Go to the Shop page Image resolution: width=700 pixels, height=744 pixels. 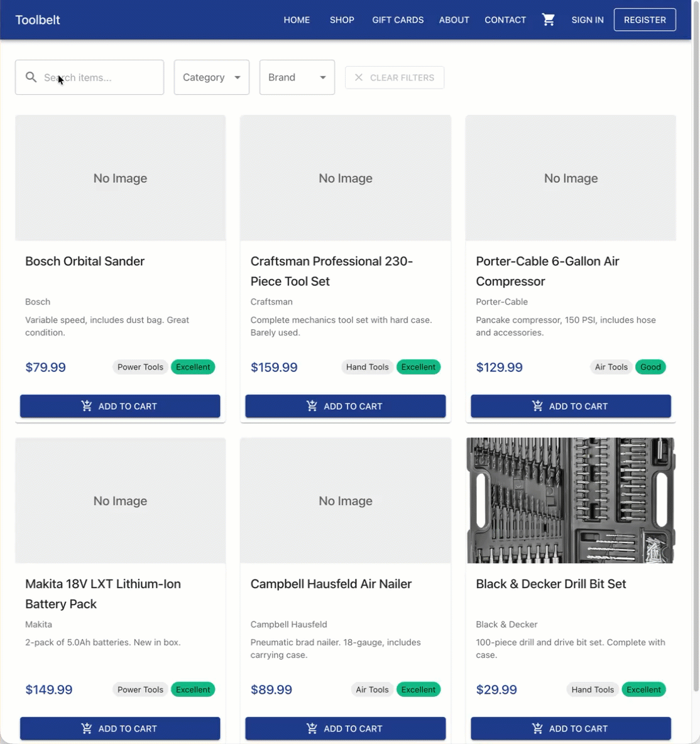[342, 20]
